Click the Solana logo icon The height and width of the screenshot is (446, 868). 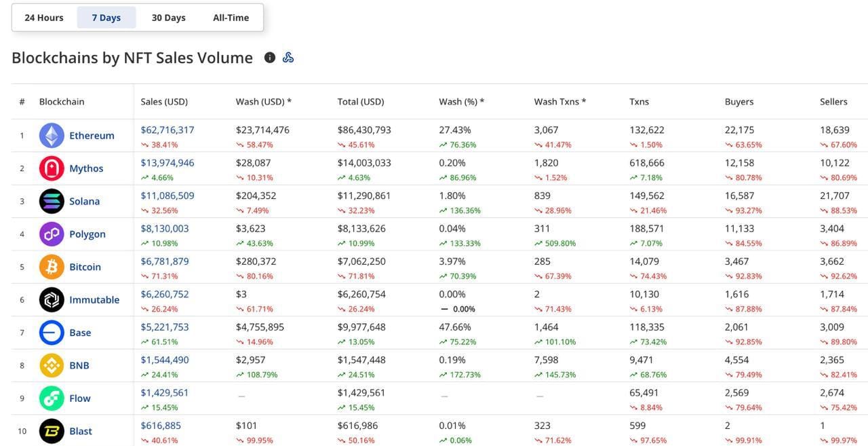[x=52, y=202]
